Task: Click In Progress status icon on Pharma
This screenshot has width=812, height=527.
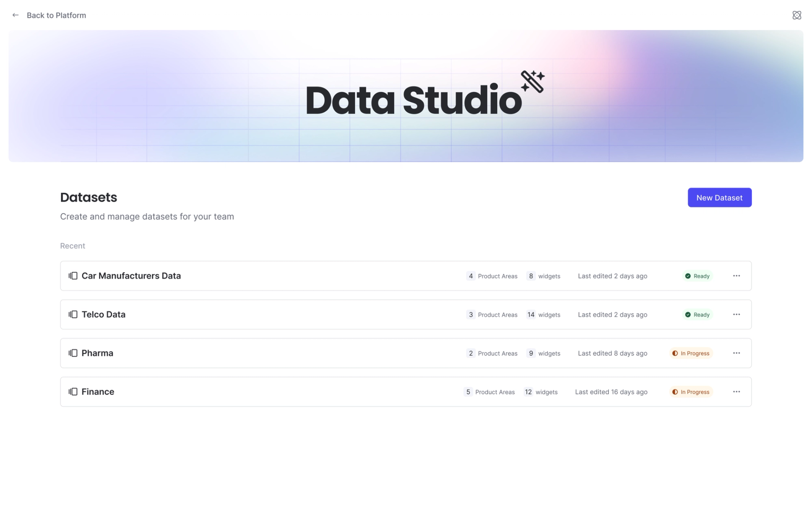Action: pyautogui.click(x=675, y=353)
